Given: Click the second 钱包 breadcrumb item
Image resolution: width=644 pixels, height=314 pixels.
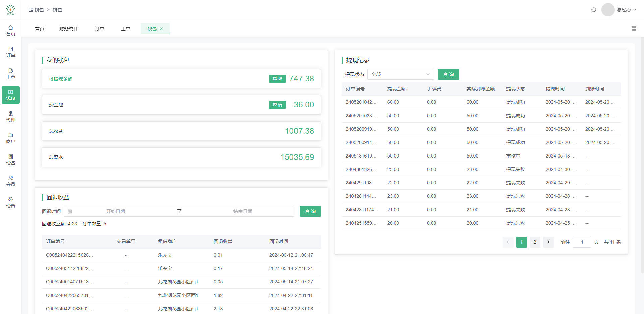Looking at the screenshot, I should click(x=57, y=10).
